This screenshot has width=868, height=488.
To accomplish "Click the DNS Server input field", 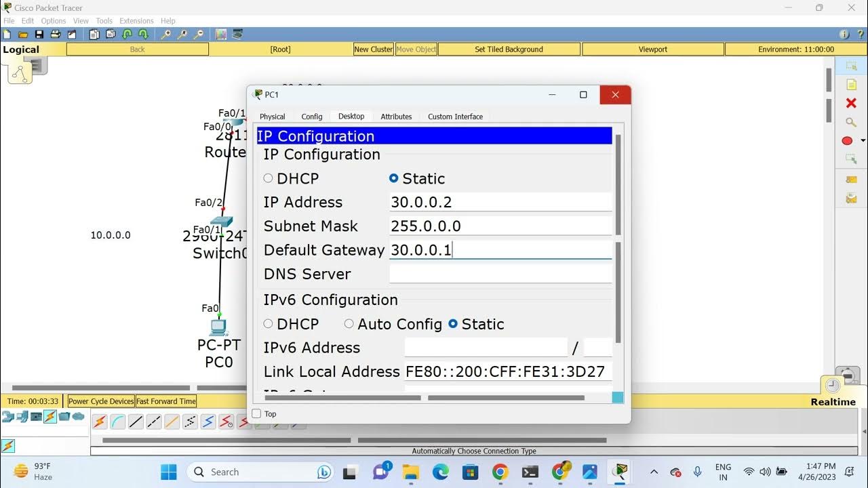I will point(500,274).
